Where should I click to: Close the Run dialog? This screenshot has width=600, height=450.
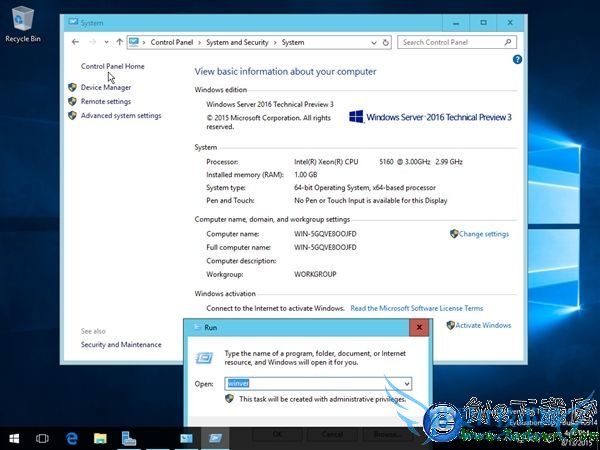(x=419, y=327)
